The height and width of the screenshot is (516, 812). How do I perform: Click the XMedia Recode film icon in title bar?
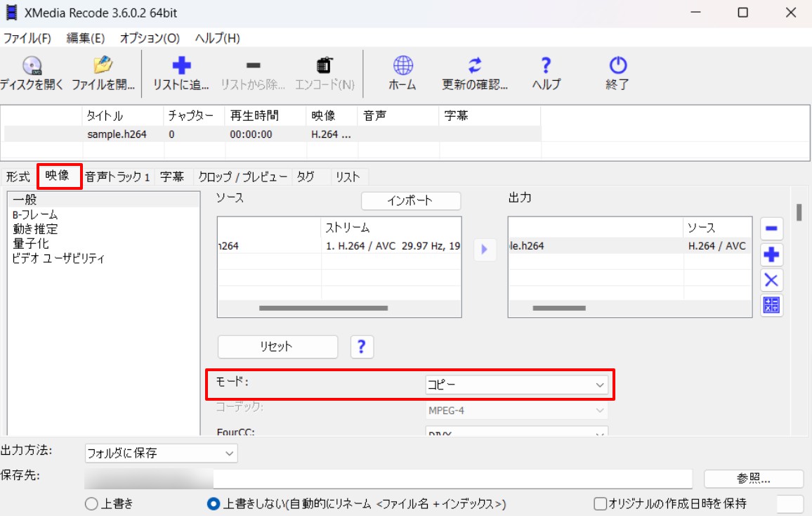[11, 13]
